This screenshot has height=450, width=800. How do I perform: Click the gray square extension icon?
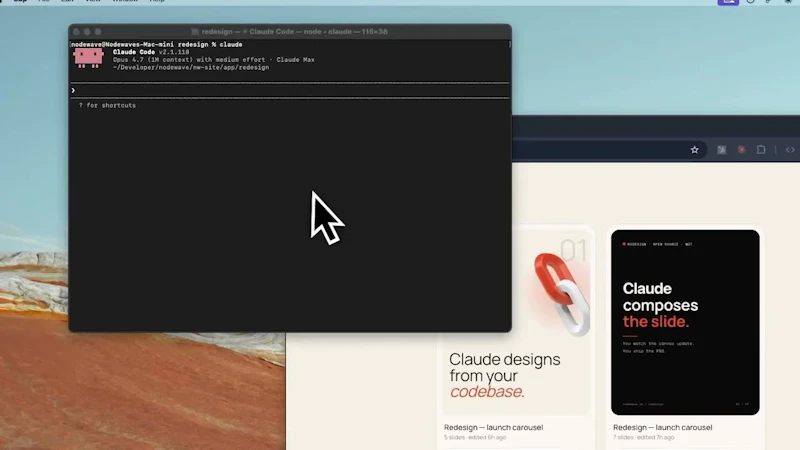[x=721, y=149]
